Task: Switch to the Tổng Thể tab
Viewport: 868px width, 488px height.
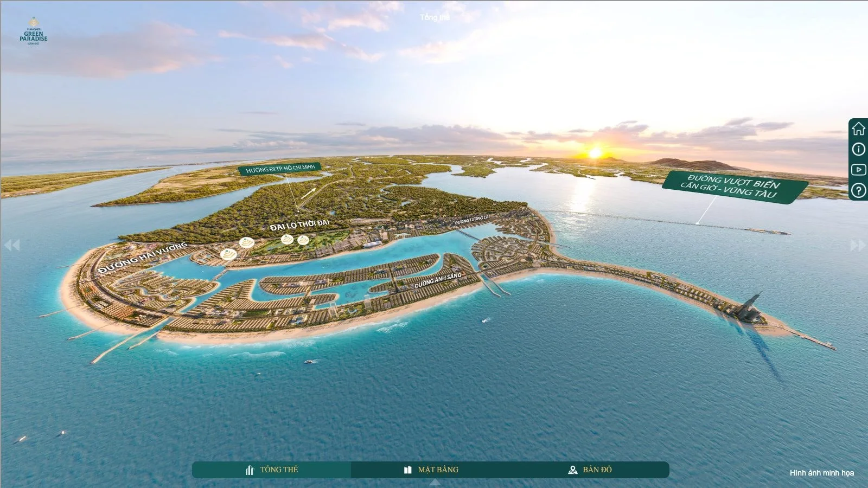Action: click(271, 470)
